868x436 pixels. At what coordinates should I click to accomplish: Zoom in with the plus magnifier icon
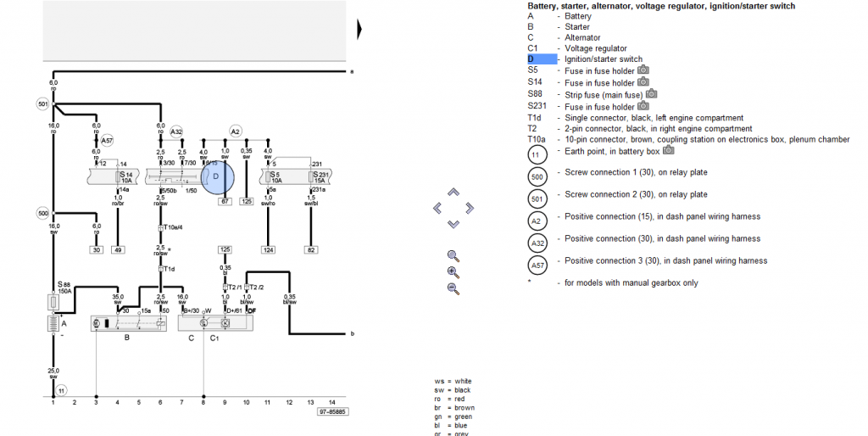coord(453,272)
